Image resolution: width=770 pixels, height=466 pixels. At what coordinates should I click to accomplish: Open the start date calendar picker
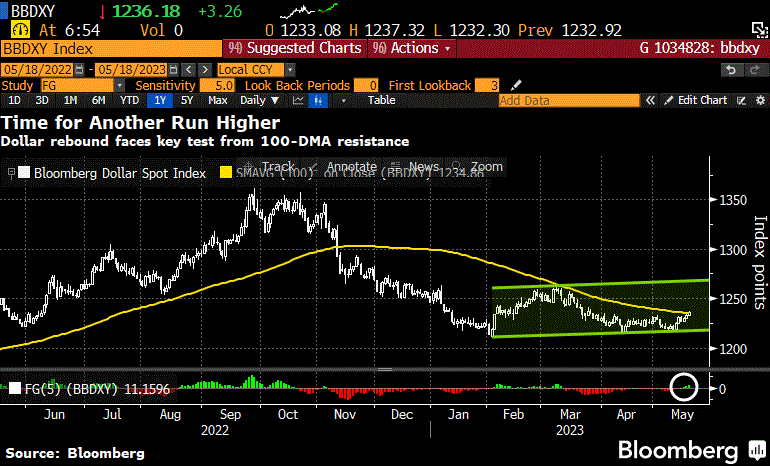80,69
